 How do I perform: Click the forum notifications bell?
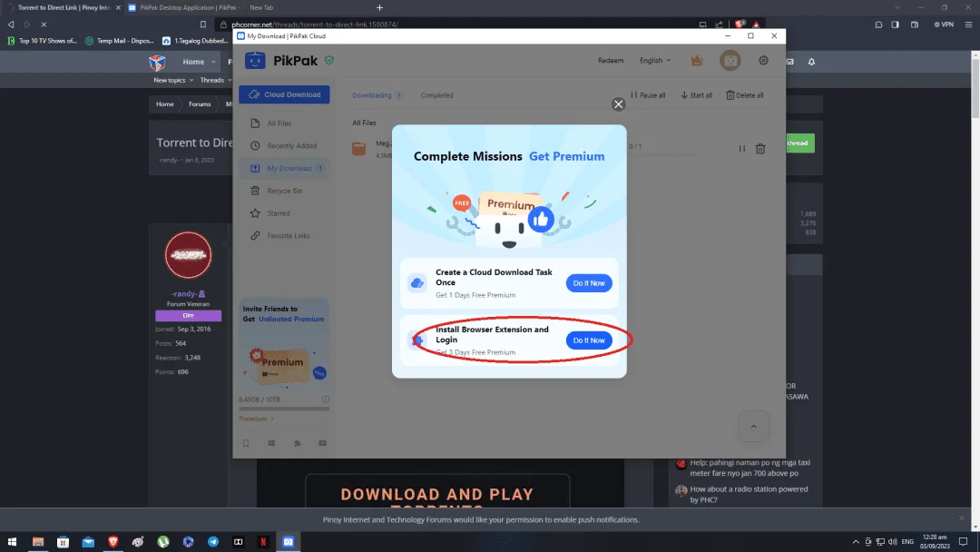pos(811,62)
